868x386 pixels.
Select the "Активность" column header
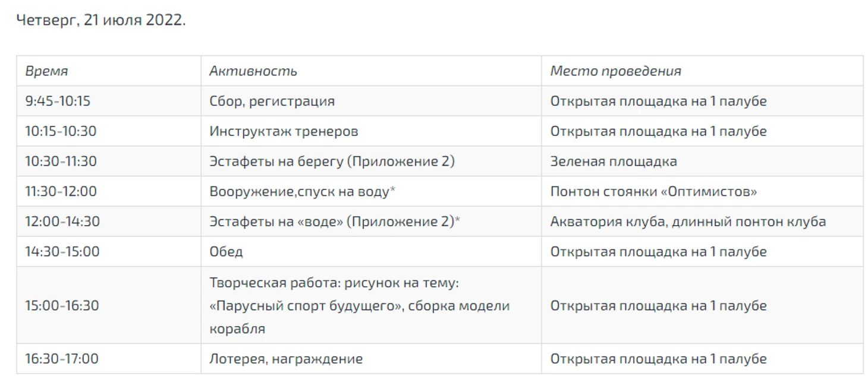(x=253, y=71)
